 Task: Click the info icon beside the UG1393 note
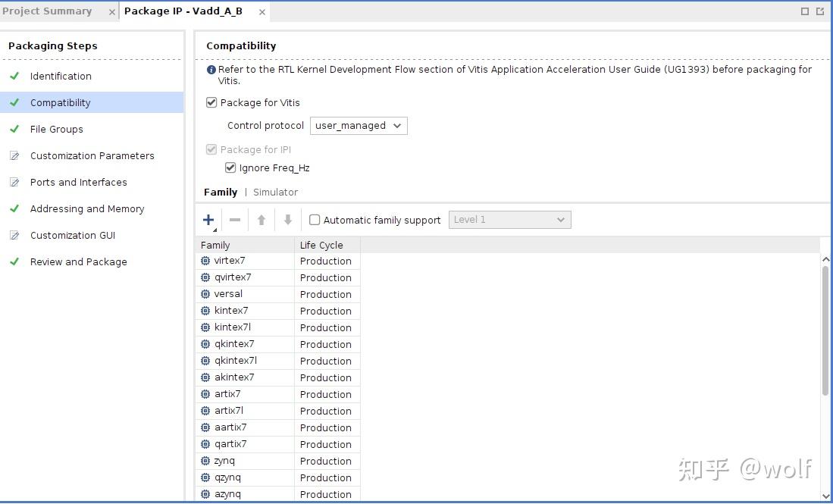coord(211,70)
